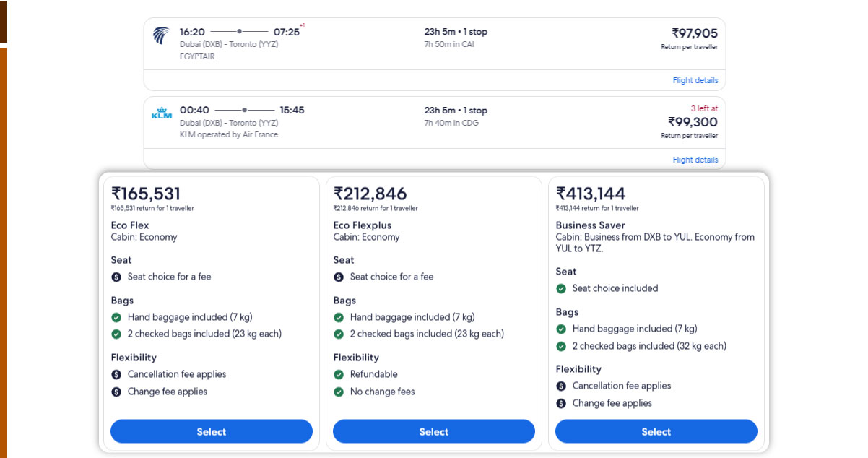Click Eco Flex seat choice fee icon
The height and width of the screenshot is (458, 868).
[x=116, y=277]
